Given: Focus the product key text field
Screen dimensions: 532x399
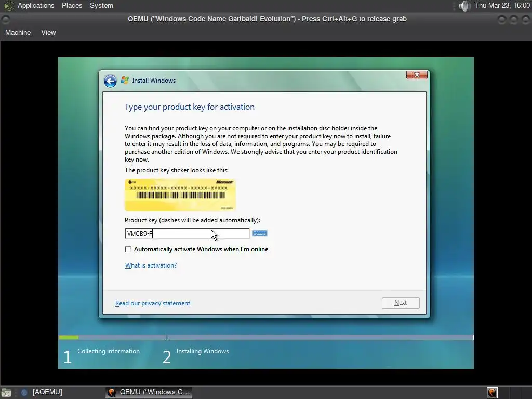Looking at the screenshot, I should coord(187,233).
